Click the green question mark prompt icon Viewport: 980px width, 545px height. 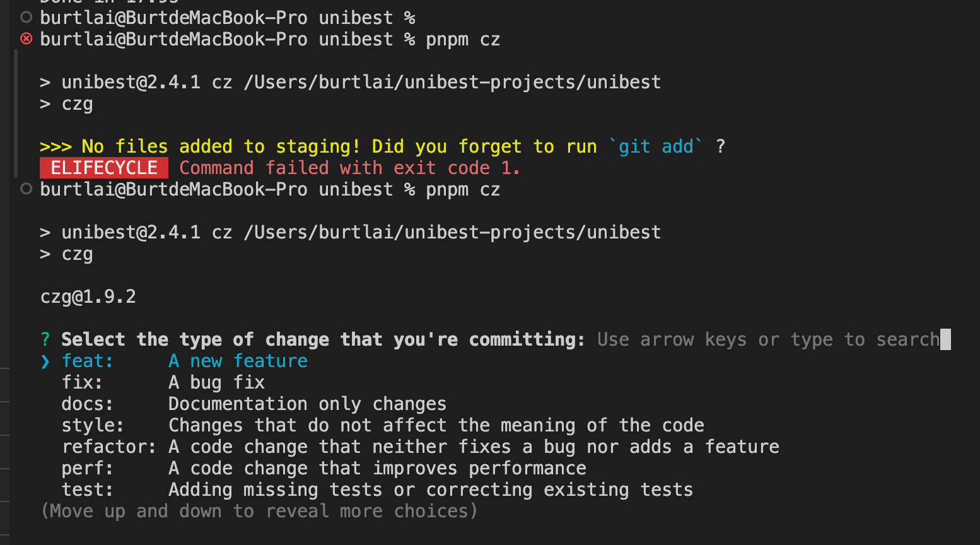coord(45,339)
